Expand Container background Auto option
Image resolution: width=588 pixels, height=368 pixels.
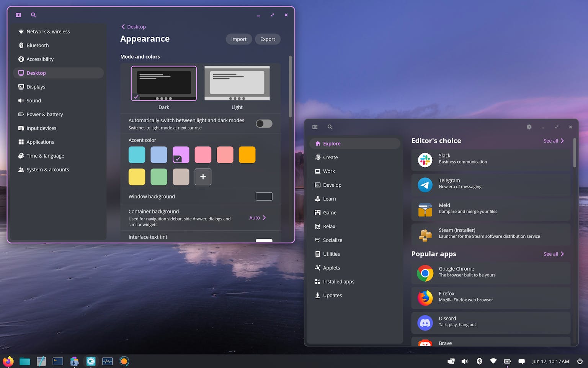tap(257, 217)
